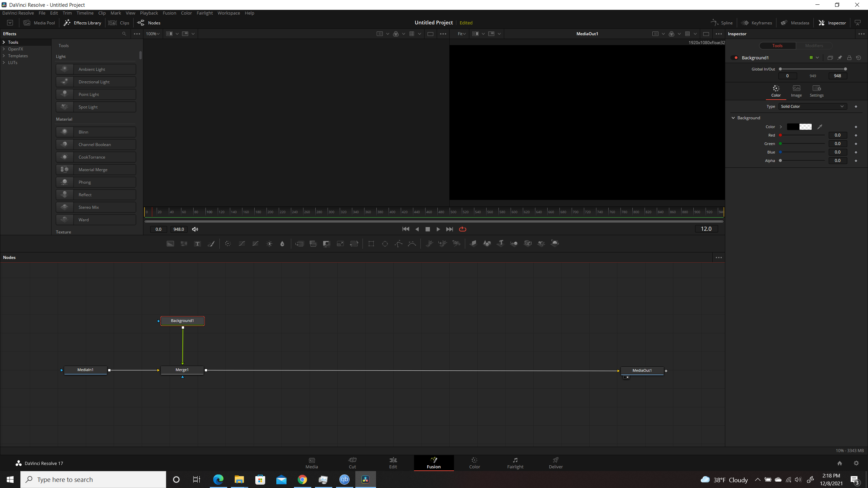This screenshot has height=488, width=868.
Task: Select the Ambient Light tool
Action: [x=96, y=69]
